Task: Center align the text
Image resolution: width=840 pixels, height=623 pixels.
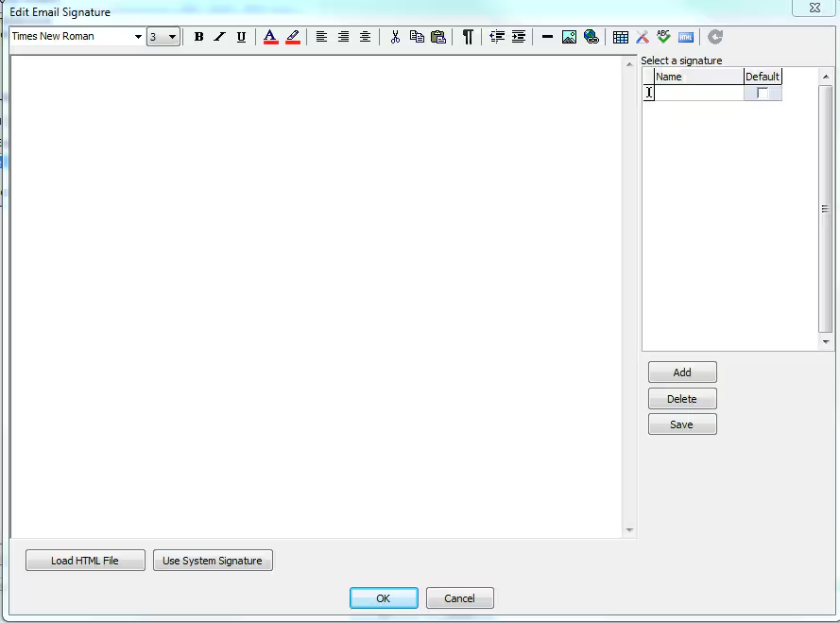Action: (x=365, y=37)
